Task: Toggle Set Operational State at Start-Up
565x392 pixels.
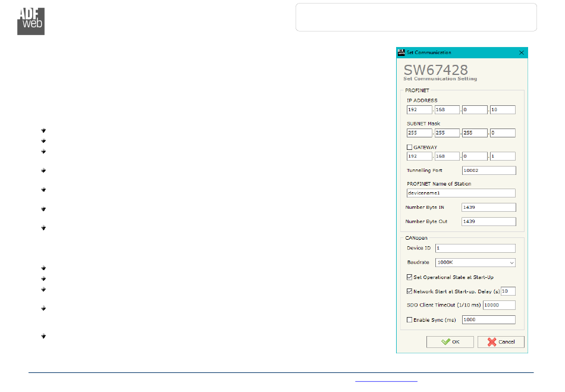Action: click(409, 277)
